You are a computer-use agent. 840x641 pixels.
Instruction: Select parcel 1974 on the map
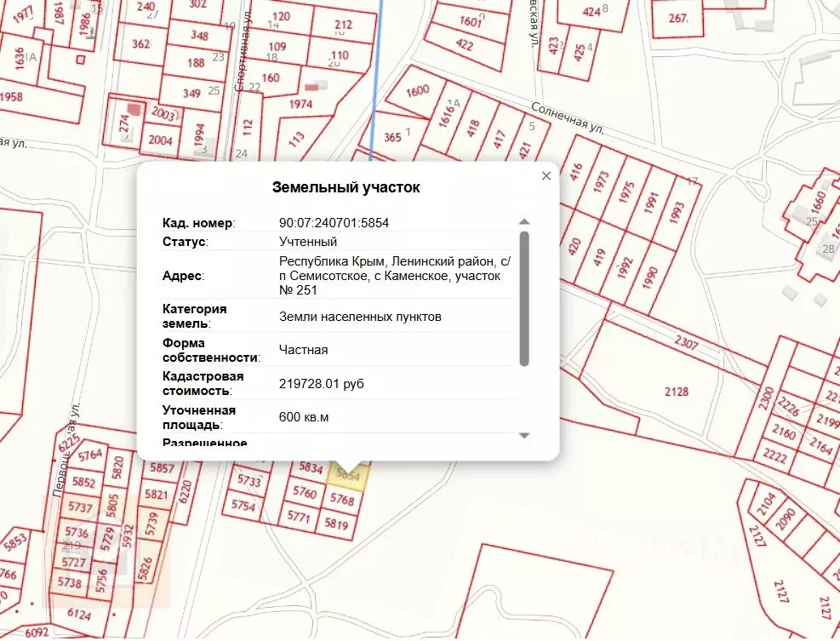pyautogui.click(x=301, y=105)
